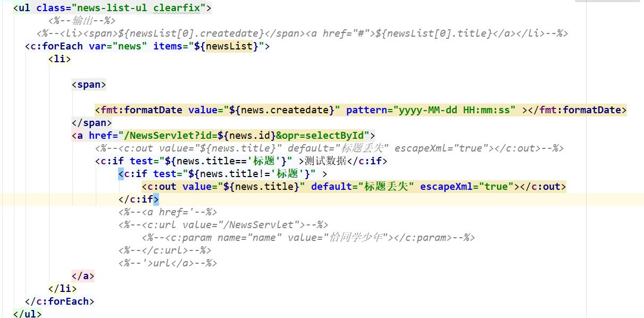
Task: Click the items="${newsList}" attribute
Action: pyautogui.click(x=209, y=46)
